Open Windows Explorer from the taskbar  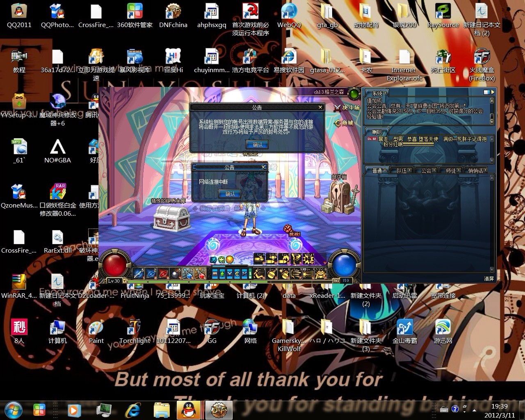coord(162,410)
